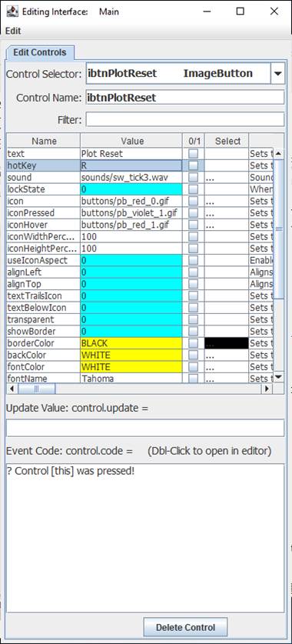
Task: Select buttons/pb_violet_1.gif value cell
Action: 131,213
